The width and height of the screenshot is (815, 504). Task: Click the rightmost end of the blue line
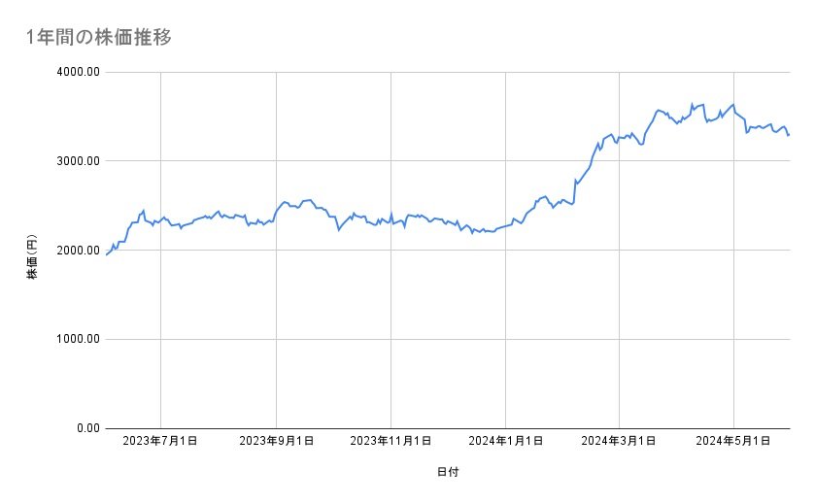(x=789, y=135)
